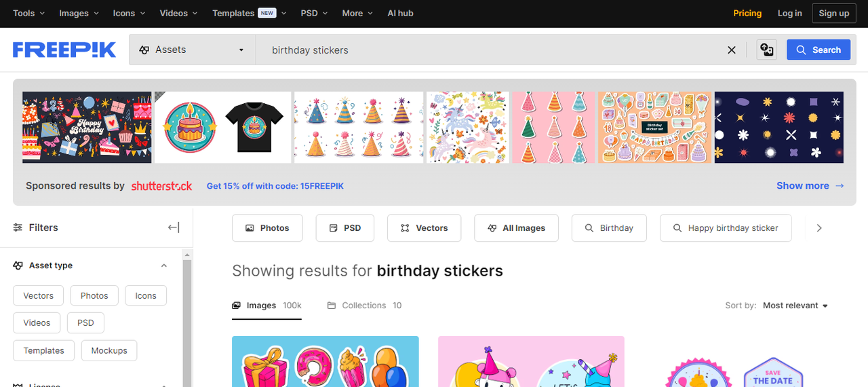Open the pink party hats thumbnail
This screenshot has width=868, height=387.
click(553, 128)
